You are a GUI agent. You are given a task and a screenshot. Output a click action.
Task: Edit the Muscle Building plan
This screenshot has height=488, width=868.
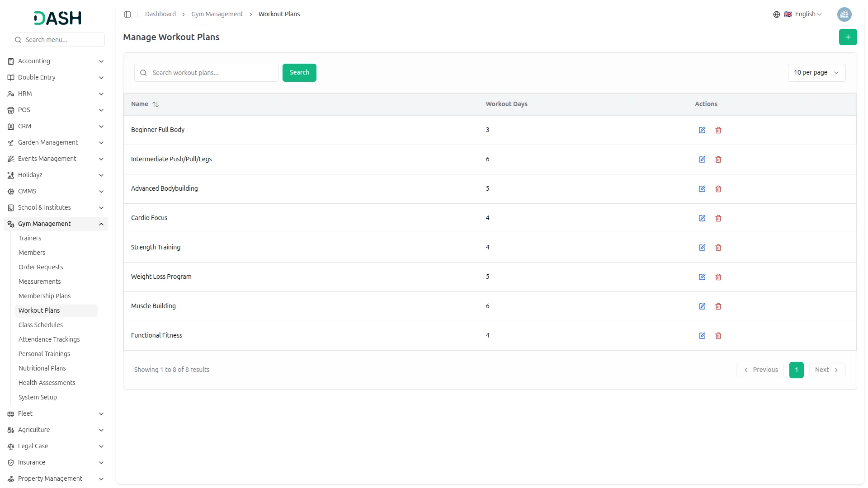[x=702, y=306]
